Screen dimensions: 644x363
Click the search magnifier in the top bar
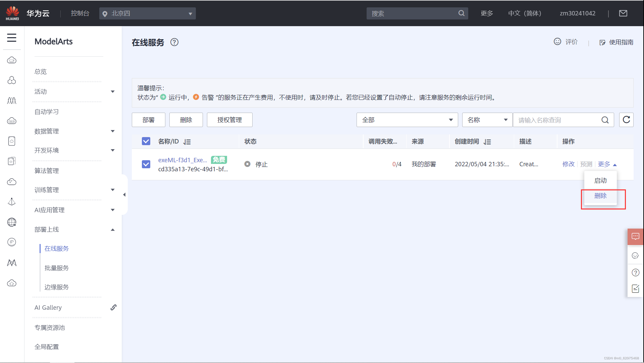coord(462,13)
